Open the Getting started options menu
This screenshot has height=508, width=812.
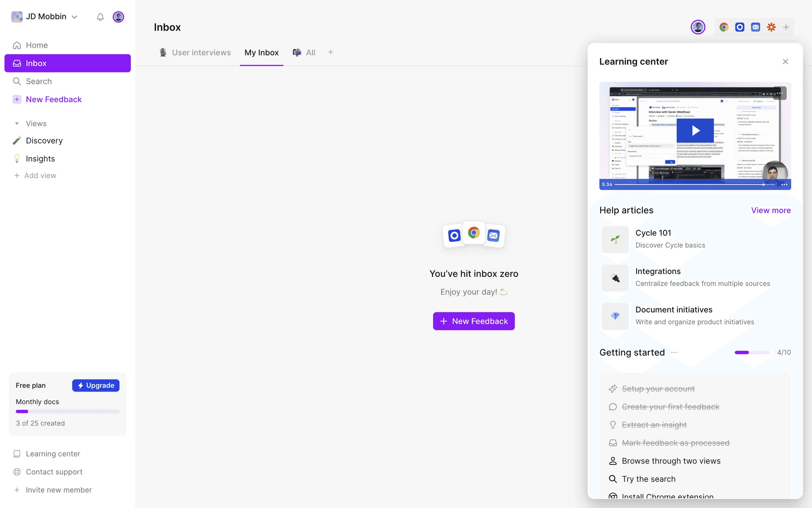pyautogui.click(x=674, y=352)
